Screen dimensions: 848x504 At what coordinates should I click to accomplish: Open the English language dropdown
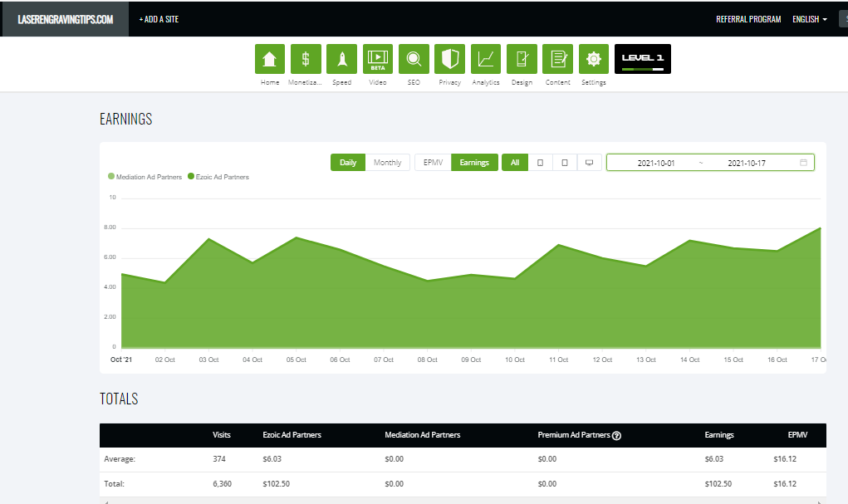point(810,19)
